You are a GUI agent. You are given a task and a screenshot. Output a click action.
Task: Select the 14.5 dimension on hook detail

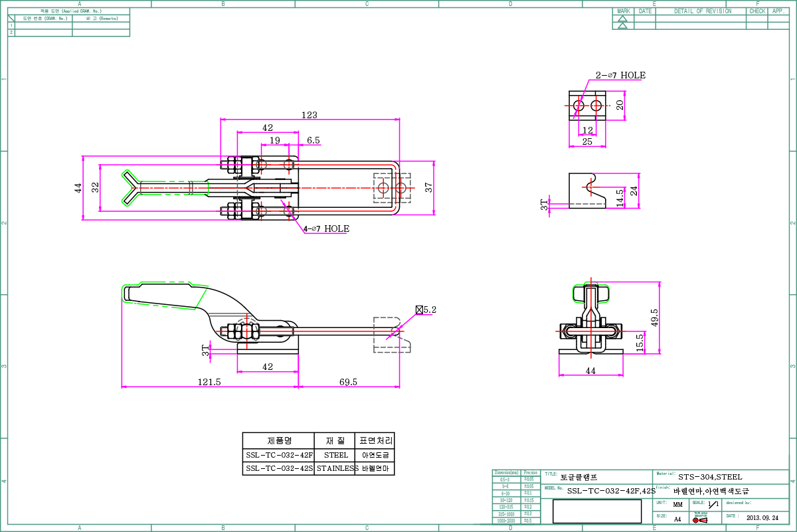(619, 197)
